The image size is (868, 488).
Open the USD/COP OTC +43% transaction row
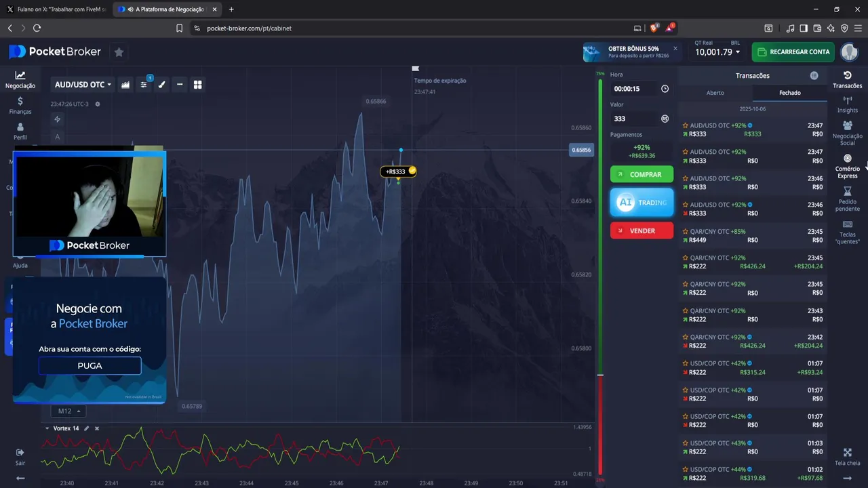[x=753, y=447]
